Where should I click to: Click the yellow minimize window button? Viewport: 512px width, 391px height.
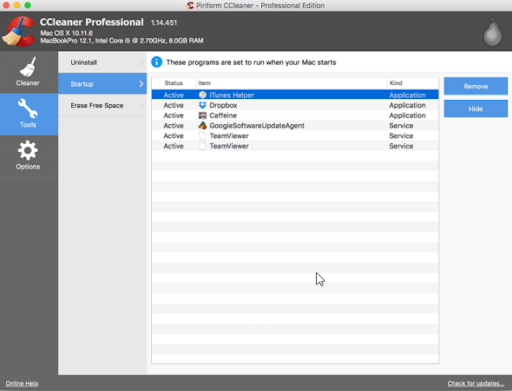(x=17, y=5)
